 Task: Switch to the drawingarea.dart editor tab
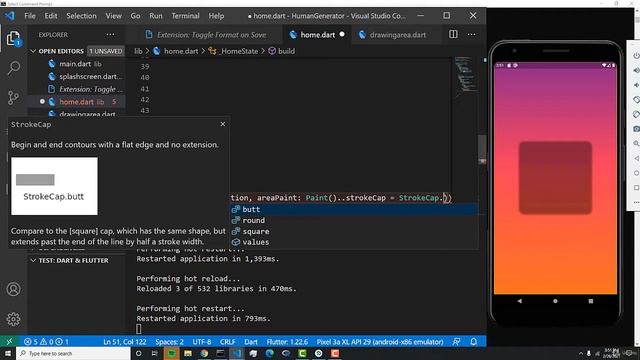tap(397, 35)
